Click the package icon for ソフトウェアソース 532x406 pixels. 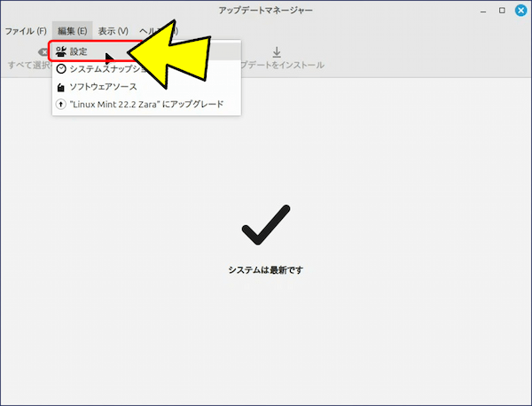[60, 87]
